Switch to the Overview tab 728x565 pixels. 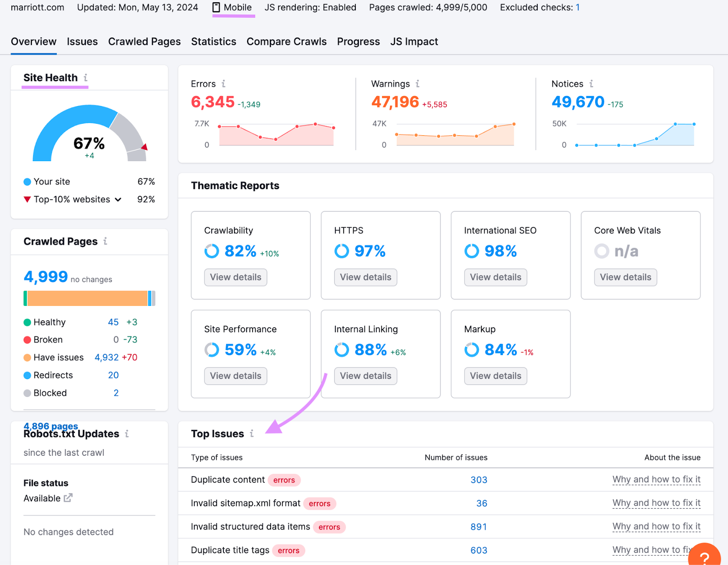(x=34, y=41)
